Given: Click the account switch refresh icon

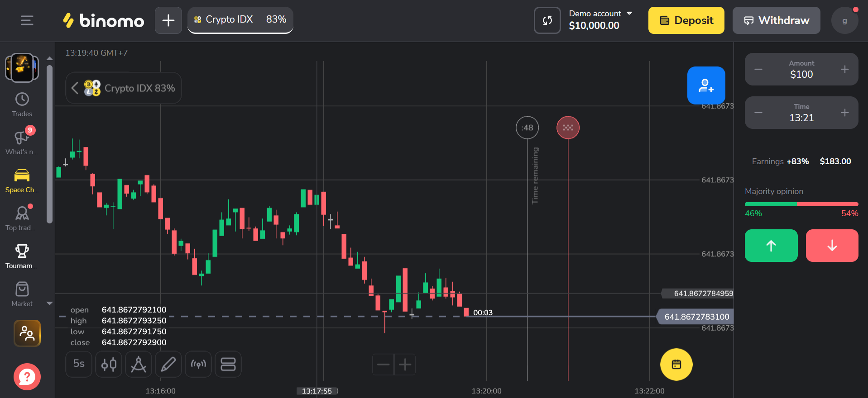Looking at the screenshot, I should (547, 20).
